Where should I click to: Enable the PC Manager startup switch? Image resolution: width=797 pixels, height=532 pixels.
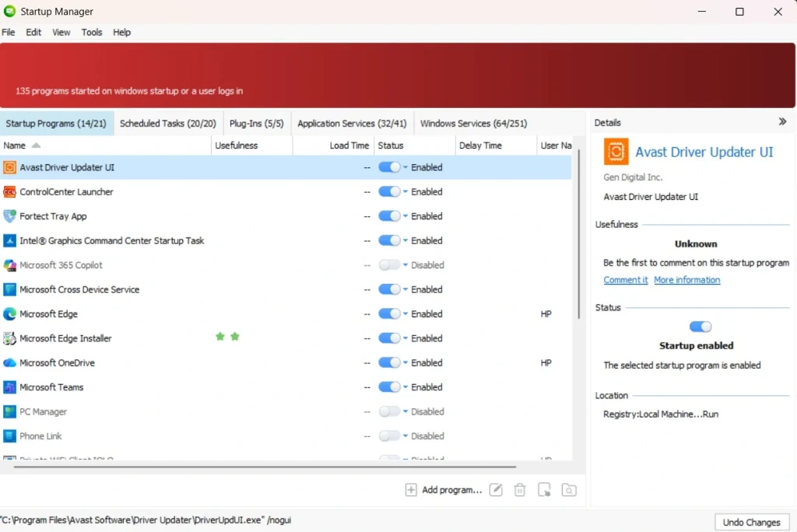389,411
